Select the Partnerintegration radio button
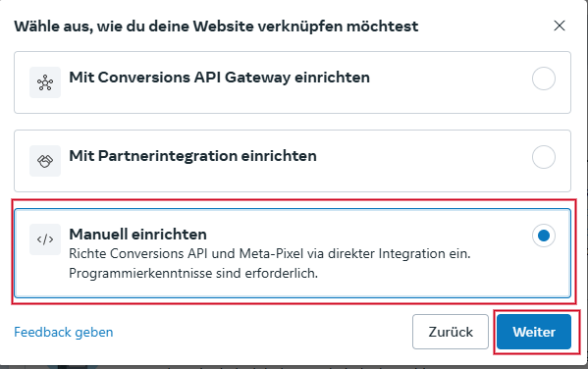 click(544, 157)
